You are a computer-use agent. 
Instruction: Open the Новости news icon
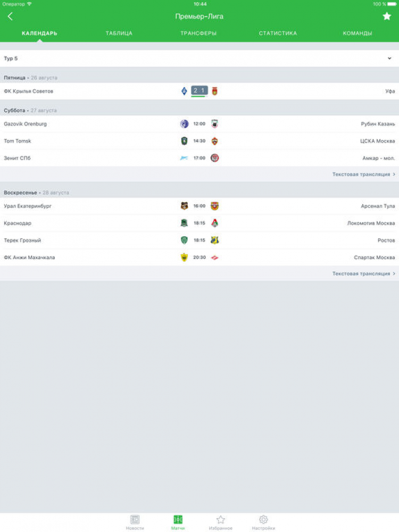[x=135, y=520]
